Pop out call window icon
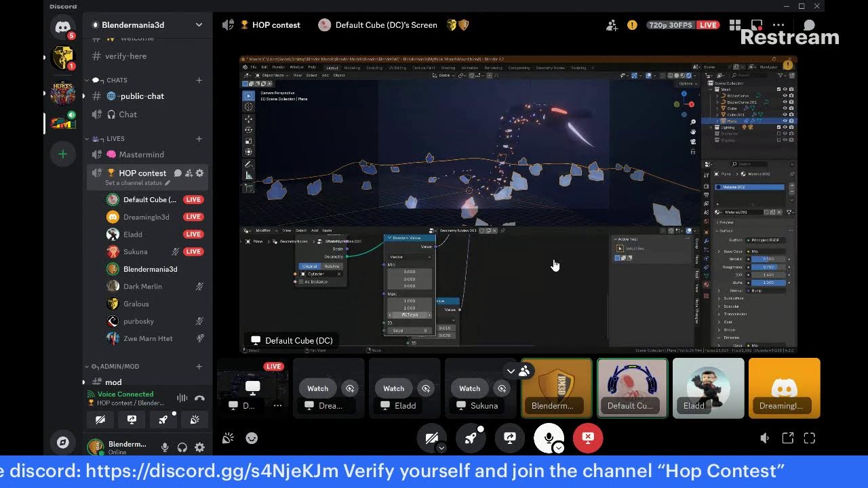868x488 pixels. coord(787,439)
